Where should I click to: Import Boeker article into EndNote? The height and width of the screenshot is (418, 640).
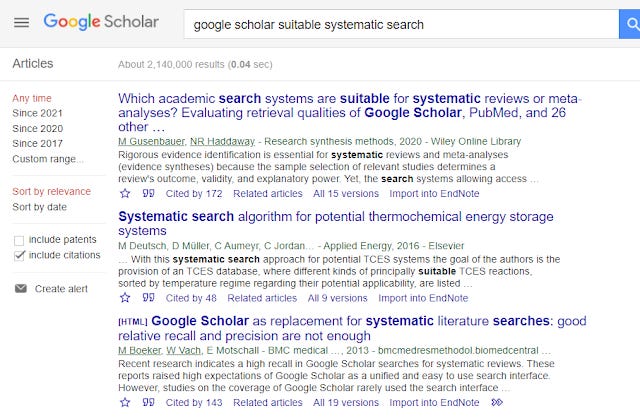pyautogui.click(x=434, y=402)
